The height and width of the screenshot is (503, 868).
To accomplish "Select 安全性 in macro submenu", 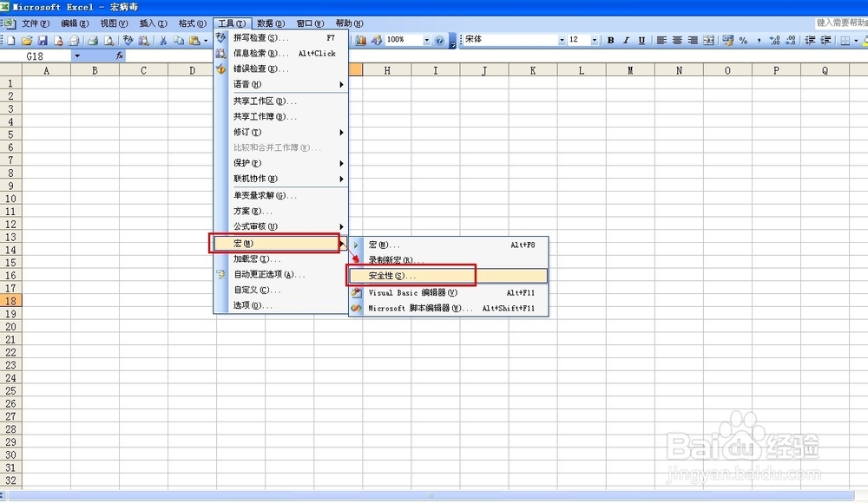I will 449,276.
